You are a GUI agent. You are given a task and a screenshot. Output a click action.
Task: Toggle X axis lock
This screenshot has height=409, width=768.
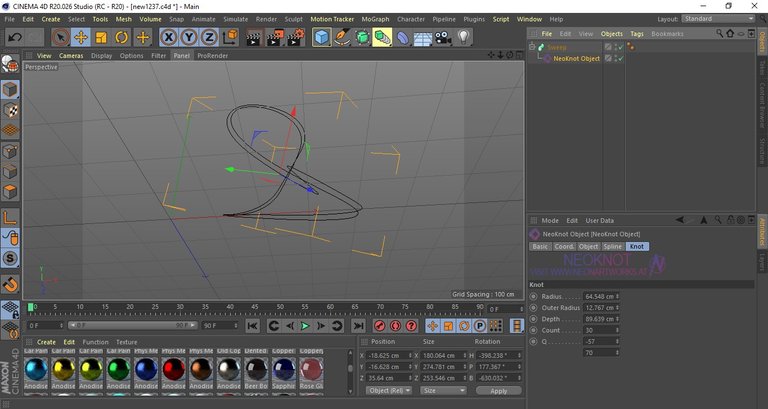pos(168,37)
